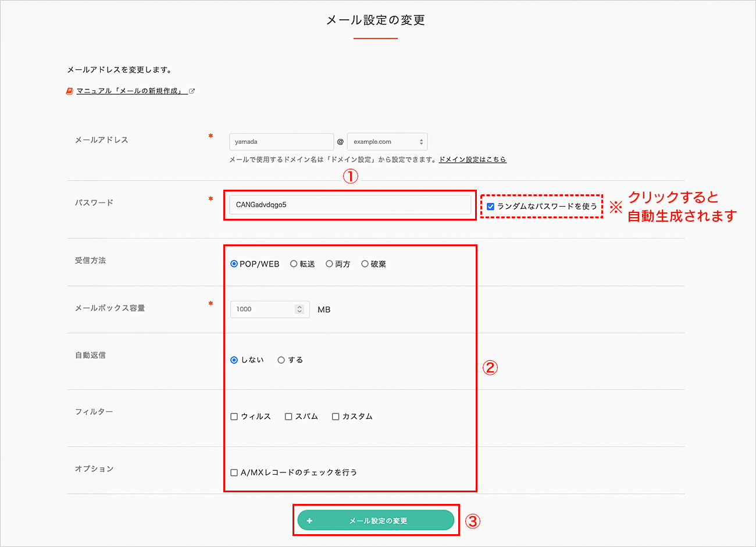
Task: Select the 転送 receive option
Action: pyautogui.click(x=294, y=264)
